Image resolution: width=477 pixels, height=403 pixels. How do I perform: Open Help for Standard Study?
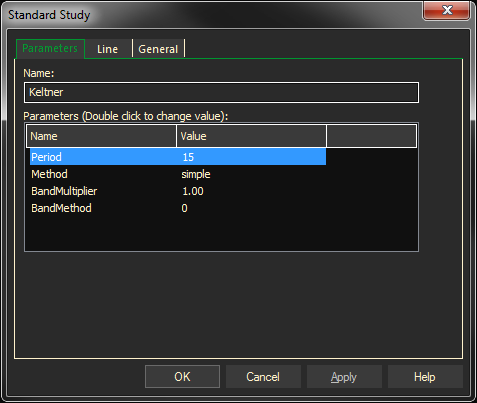(425, 377)
